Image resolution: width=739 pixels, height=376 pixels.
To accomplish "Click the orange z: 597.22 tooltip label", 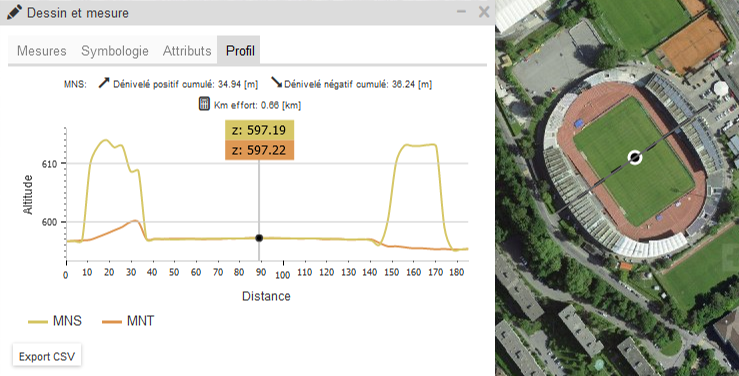I will (x=259, y=150).
